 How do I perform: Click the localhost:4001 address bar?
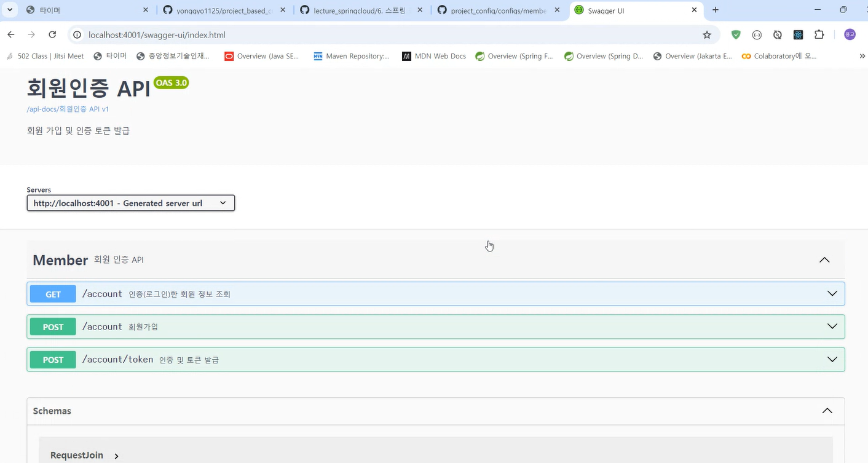click(393, 35)
